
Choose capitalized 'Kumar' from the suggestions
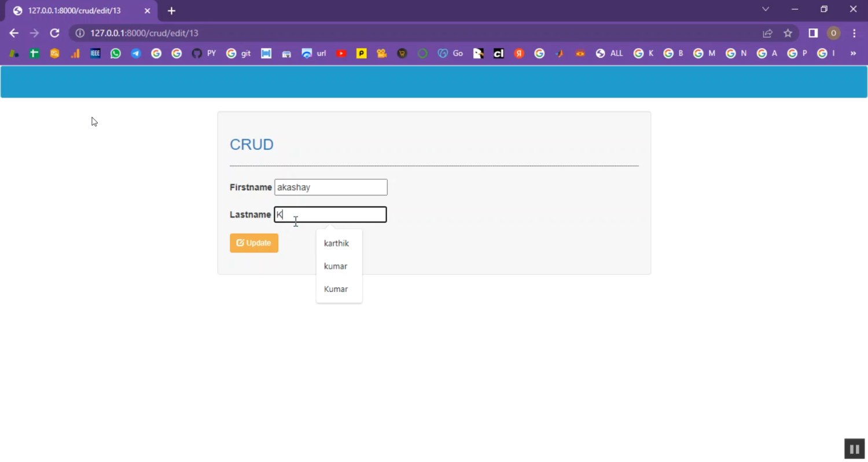pos(336,289)
